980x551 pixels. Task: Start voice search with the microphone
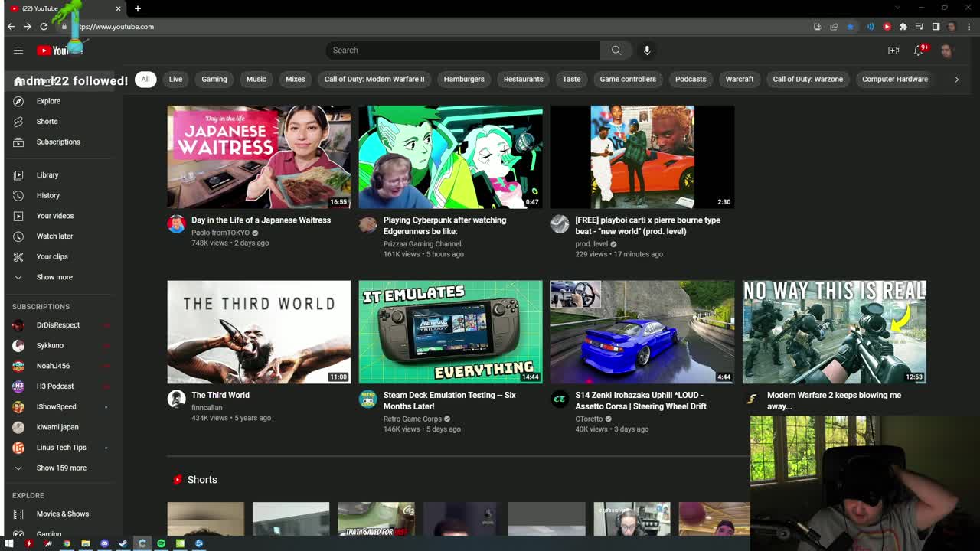click(x=647, y=51)
